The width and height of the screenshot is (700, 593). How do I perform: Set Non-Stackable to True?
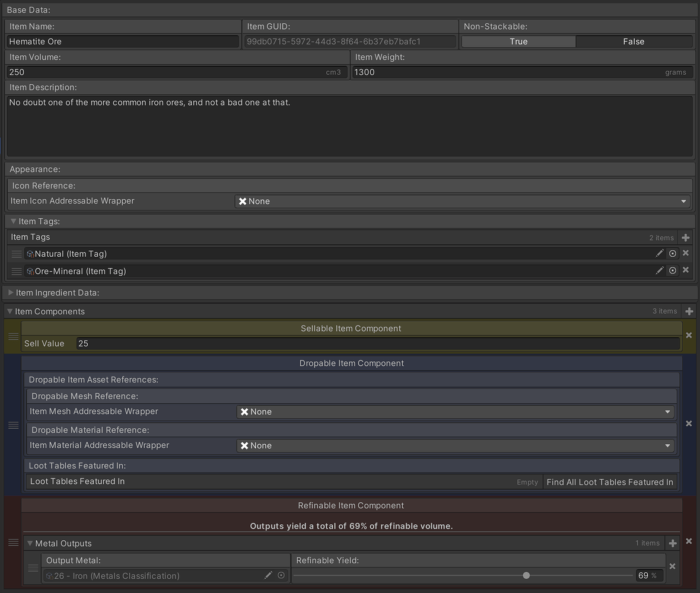[518, 42]
